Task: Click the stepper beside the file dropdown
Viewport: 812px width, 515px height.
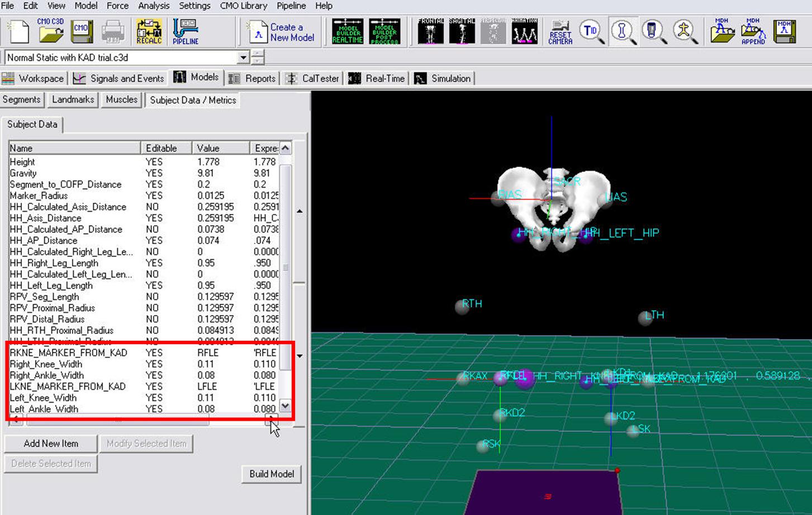Action: pyautogui.click(x=258, y=58)
